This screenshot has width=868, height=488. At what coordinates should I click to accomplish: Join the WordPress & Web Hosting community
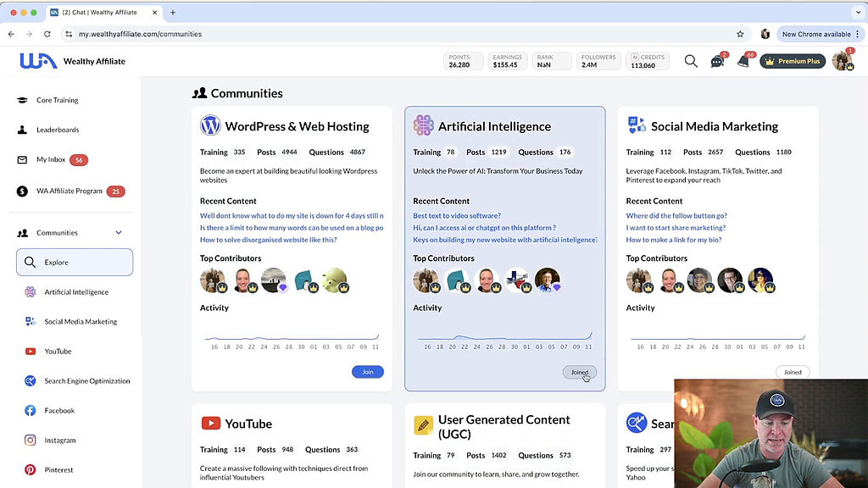[367, 372]
